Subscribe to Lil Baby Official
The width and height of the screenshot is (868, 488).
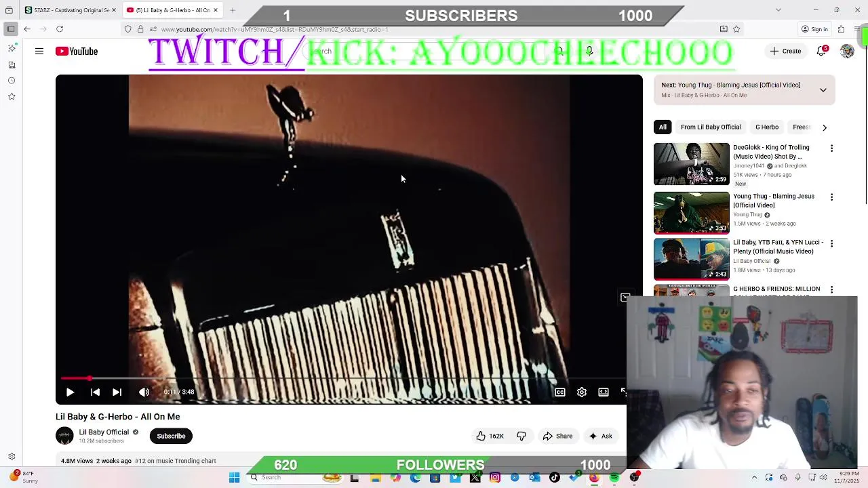coord(171,436)
